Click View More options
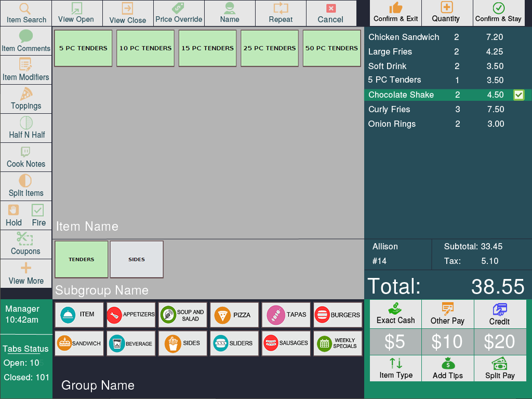 (x=26, y=273)
